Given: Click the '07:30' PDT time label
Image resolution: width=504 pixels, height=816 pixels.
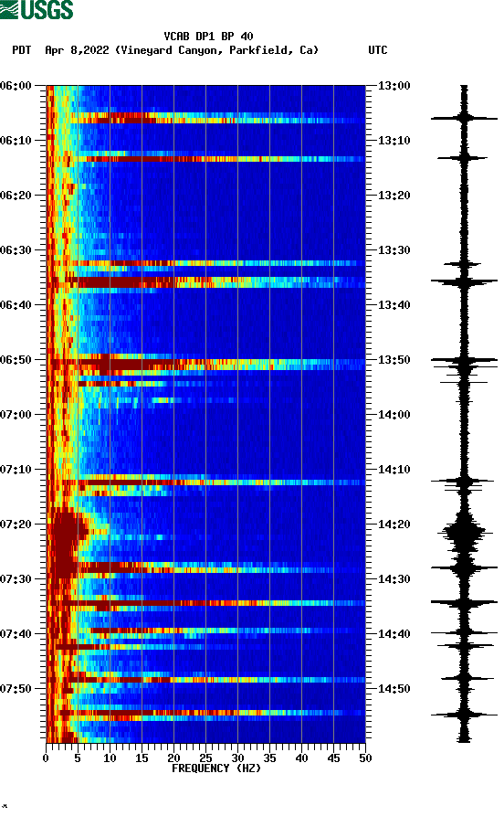Looking at the screenshot, I should click(x=16, y=579).
